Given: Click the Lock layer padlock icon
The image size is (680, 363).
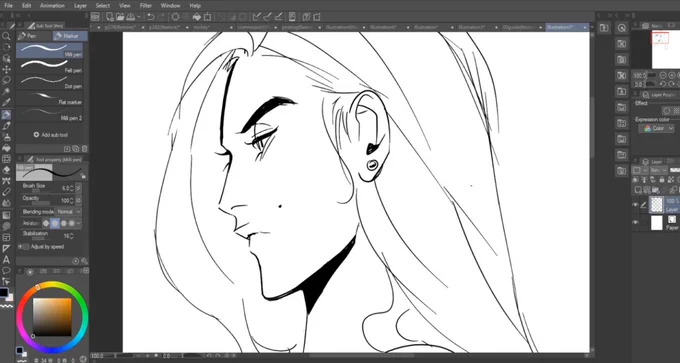Looking at the screenshot, I should (661, 180).
